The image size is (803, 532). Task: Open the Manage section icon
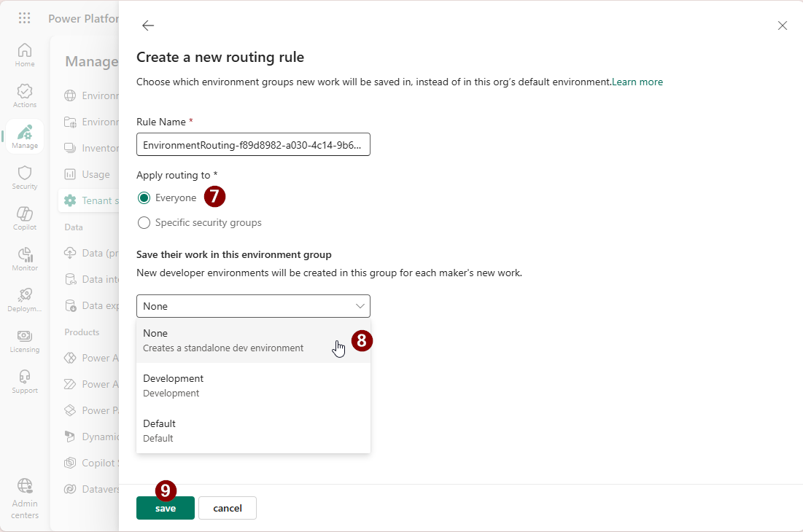(24, 135)
